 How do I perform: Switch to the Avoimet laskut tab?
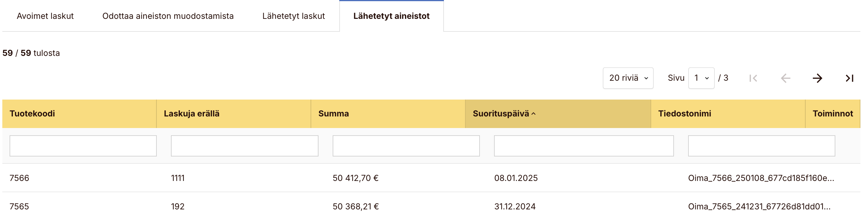tap(45, 16)
